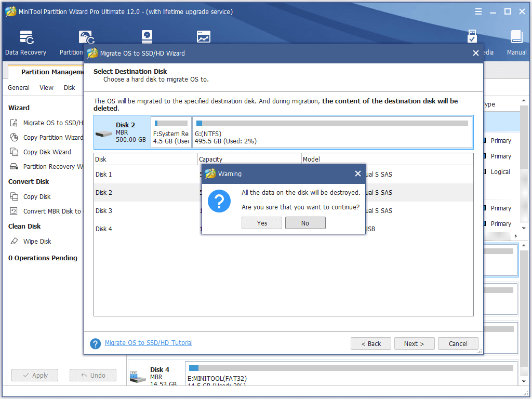Open the General menu
This screenshot has width=532, height=399.
point(19,87)
